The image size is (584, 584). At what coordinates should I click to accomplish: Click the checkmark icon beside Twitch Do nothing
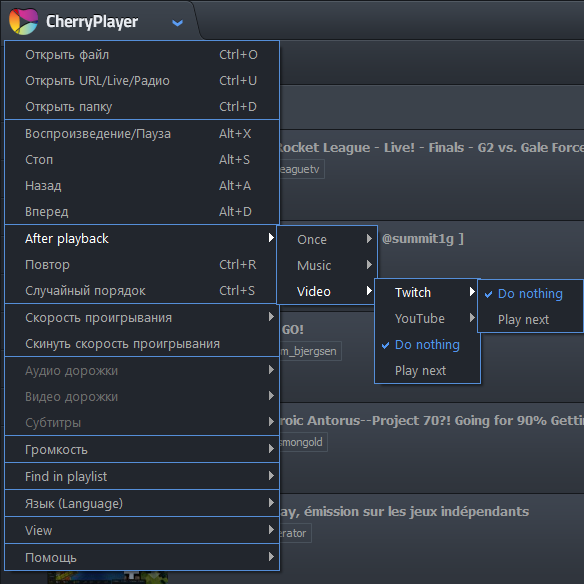pos(488,294)
